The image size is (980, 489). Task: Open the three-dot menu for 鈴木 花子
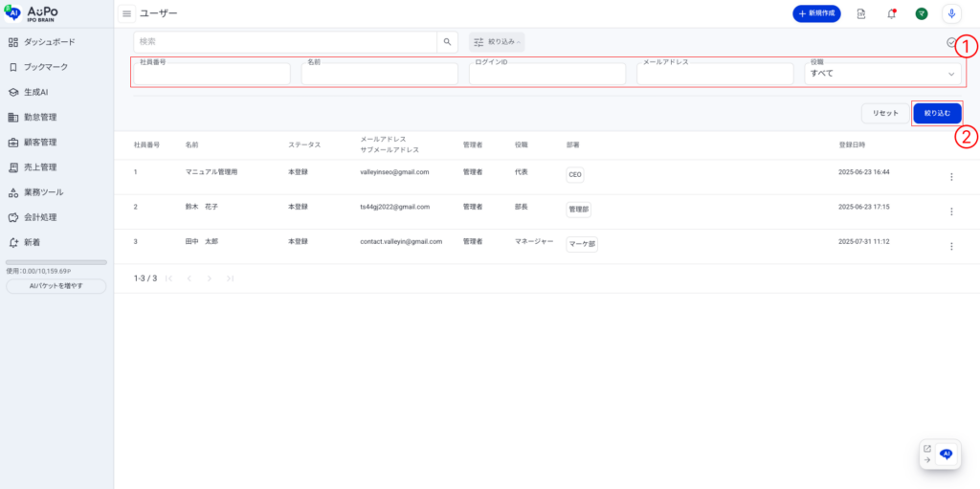(950, 211)
